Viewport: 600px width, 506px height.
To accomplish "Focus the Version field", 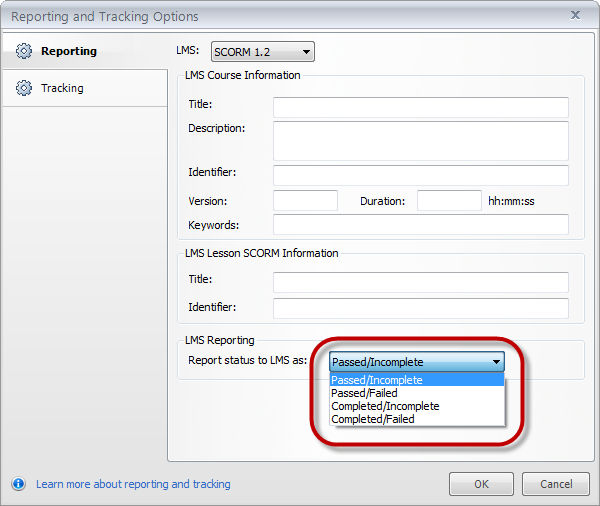I will point(305,200).
